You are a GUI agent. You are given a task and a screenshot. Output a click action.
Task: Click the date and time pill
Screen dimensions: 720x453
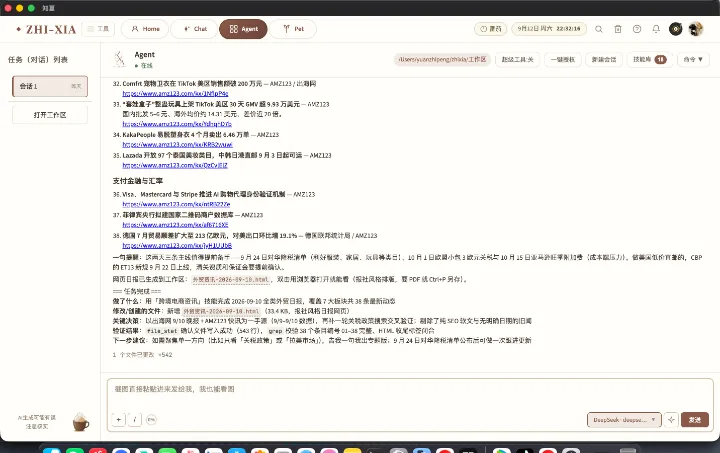549,29
